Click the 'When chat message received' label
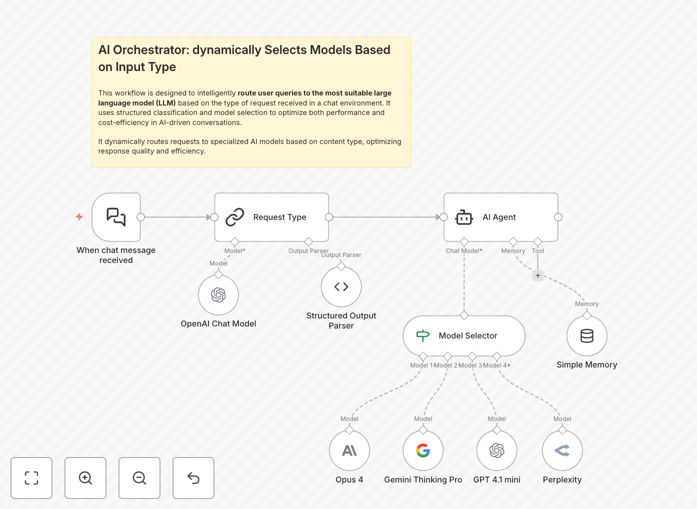 (x=116, y=255)
